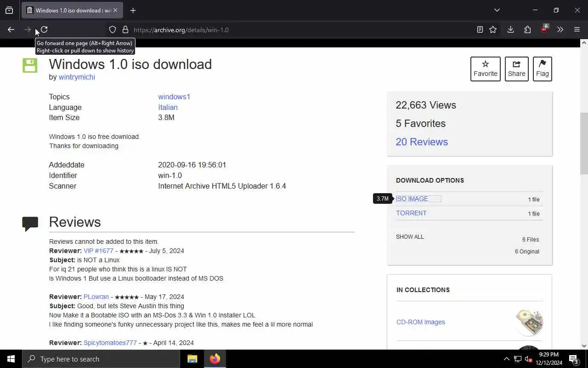Viewport: 588px width, 368px height.
Task: Click the taskbar search box
Action: click(x=101, y=359)
